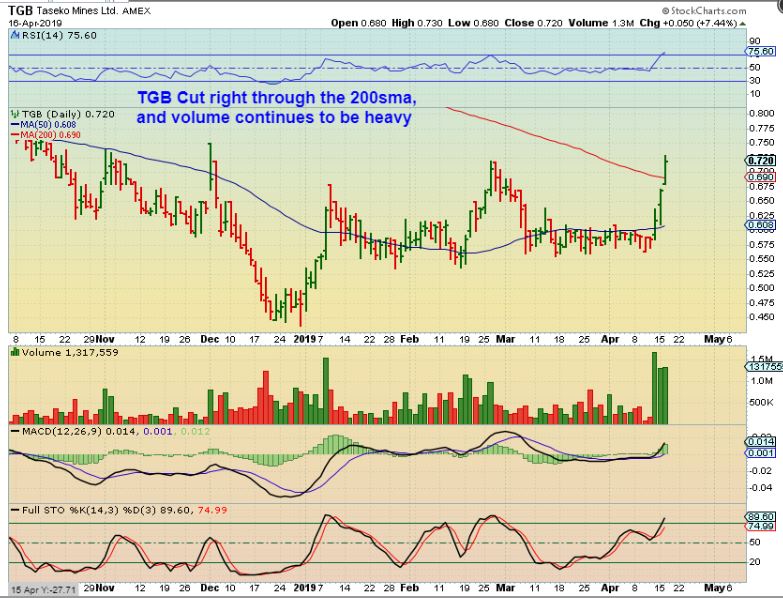Click the Open 0.680 value in the header
783x598 pixels.
(358, 23)
